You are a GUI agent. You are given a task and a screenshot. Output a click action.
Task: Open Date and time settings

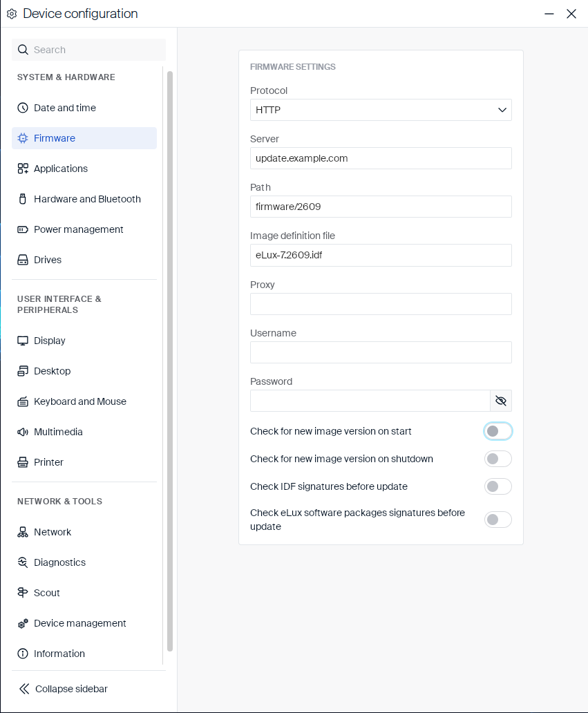pos(84,108)
